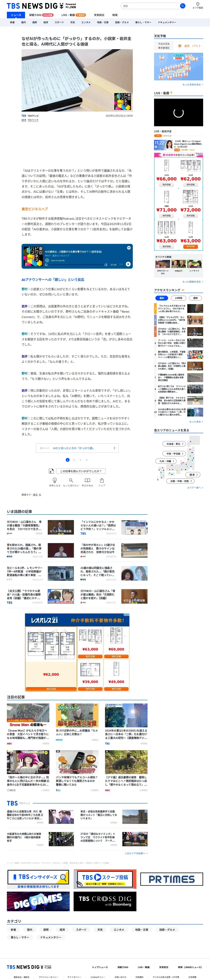Go to article page 2
210x980 pixels.
pos(74,460)
